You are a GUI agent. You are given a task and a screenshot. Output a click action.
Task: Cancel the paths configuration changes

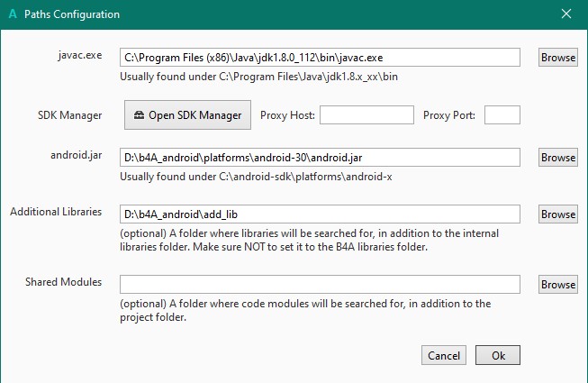444,356
